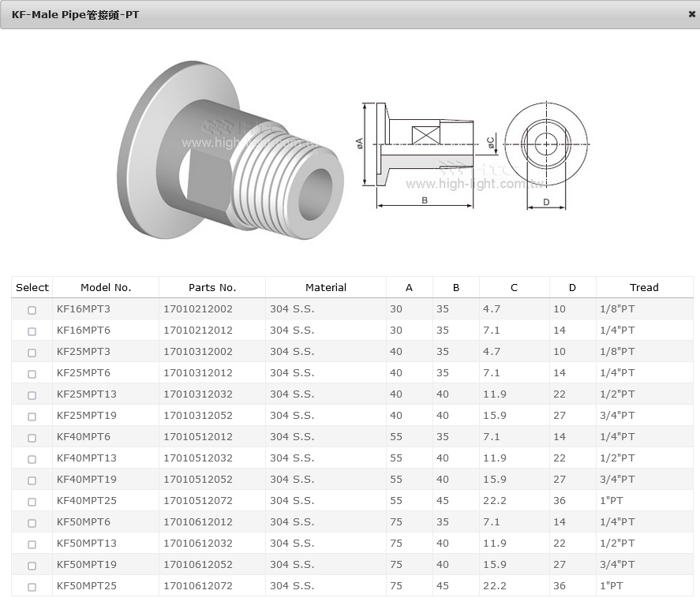Image resolution: width=700 pixels, height=609 pixels.
Task: Click the dialog title KF-Male Pipe
Action: 75,15
